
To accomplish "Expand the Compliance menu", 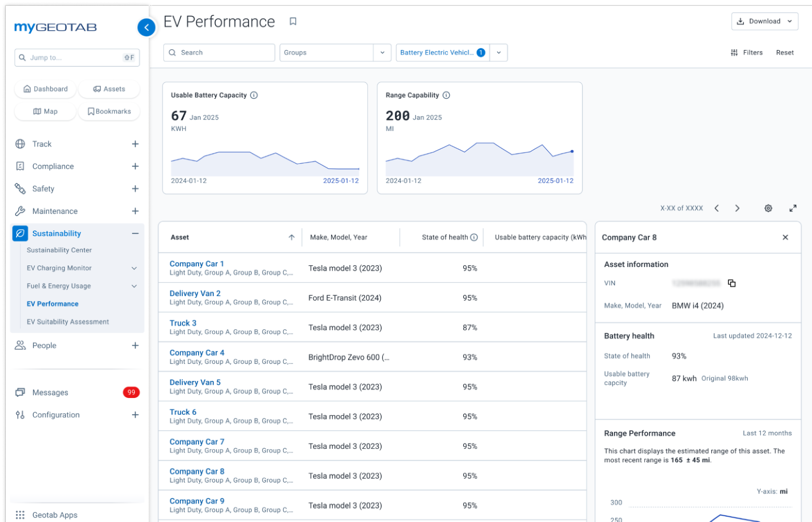I will tap(135, 166).
